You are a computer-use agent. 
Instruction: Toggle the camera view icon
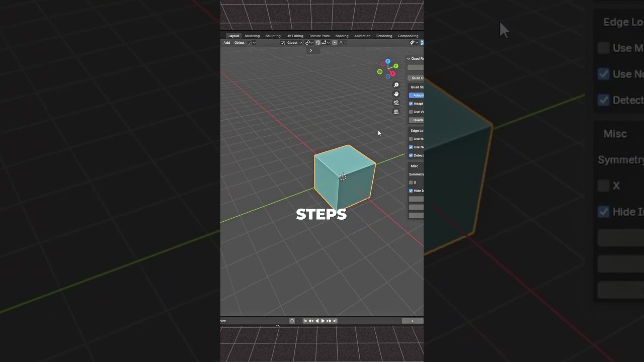click(396, 103)
